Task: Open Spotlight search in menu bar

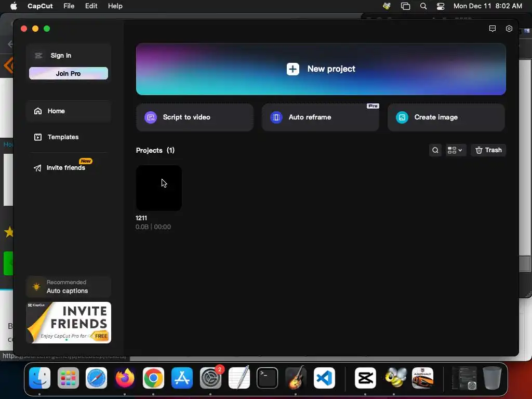Action: click(423, 6)
